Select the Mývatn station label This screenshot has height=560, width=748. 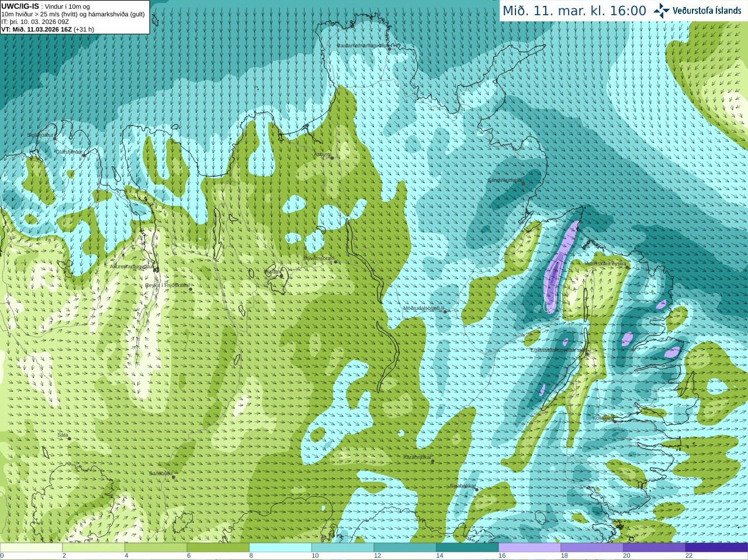[272, 272]
